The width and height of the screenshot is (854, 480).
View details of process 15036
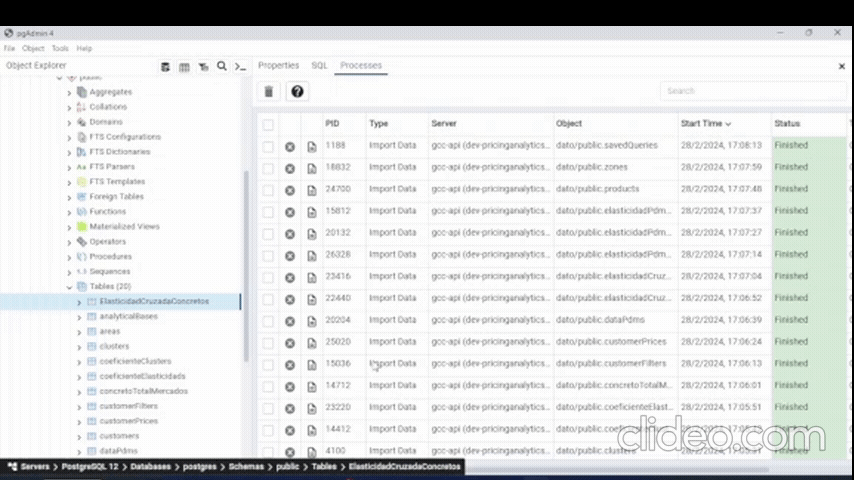click(312, 364)
